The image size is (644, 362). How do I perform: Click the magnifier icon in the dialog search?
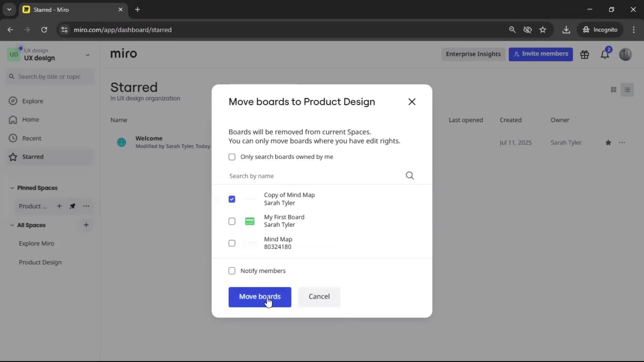(410, 176)
